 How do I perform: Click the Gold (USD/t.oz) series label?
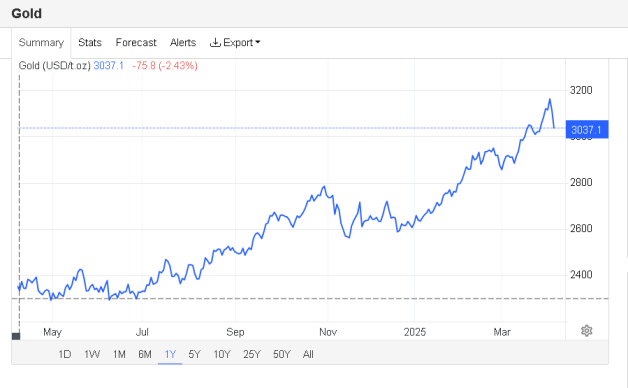coord(54,66)
